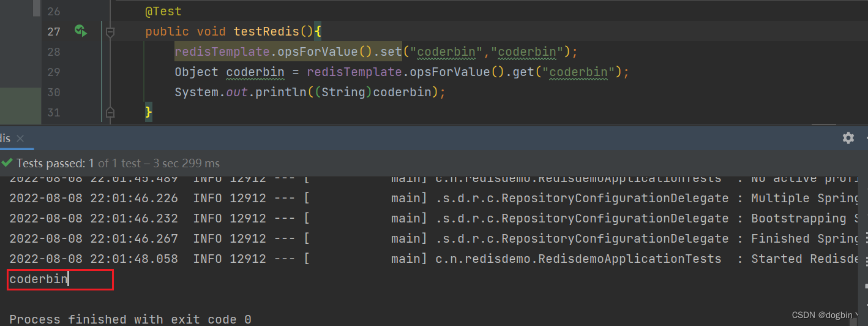Click line number 29 in the gutter
This screenshot has width=868, height=326.
click(54, 72)
